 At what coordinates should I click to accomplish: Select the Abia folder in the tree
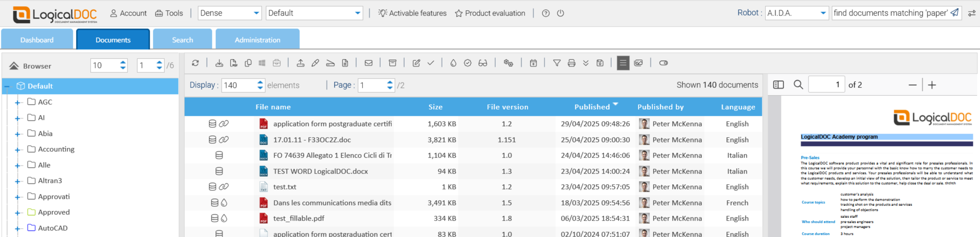coord(45,134)
